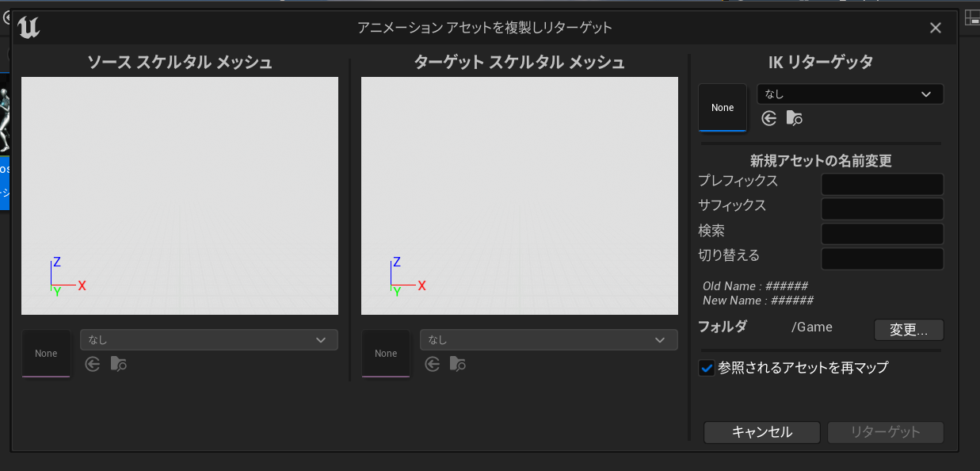
Task: Click the 切り替える input field
Action: [882, 258]
